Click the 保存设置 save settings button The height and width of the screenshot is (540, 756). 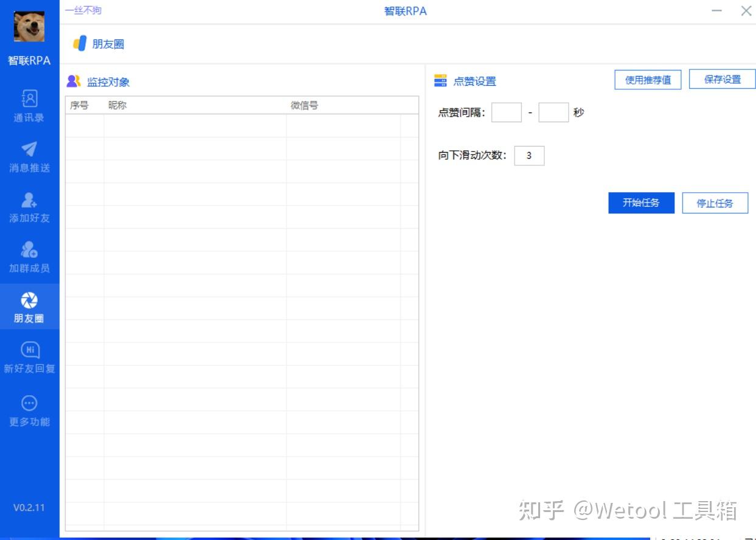coord(722,78)
